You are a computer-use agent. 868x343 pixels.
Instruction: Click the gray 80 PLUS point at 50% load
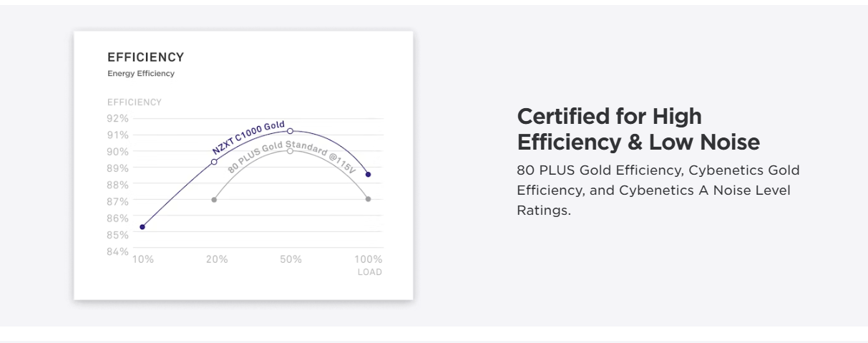click(290, 150)
